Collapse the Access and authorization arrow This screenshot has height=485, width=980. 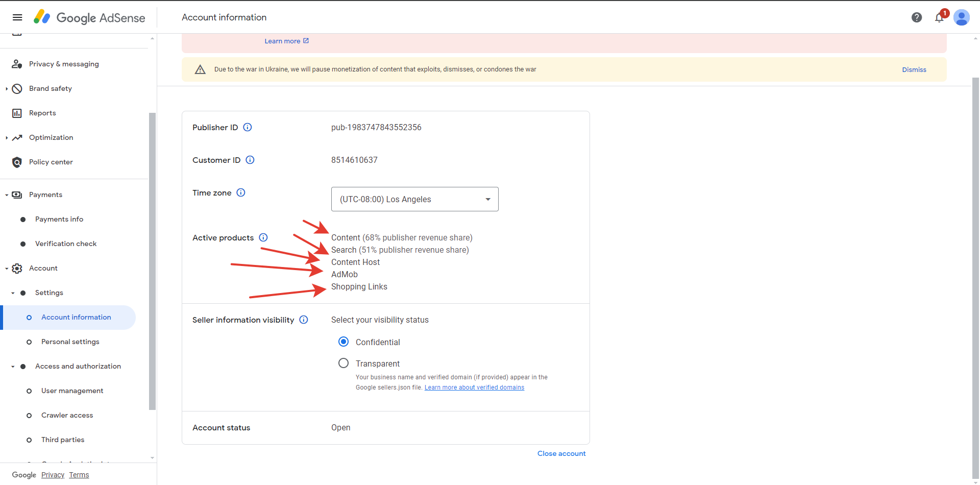click(13, 366)
